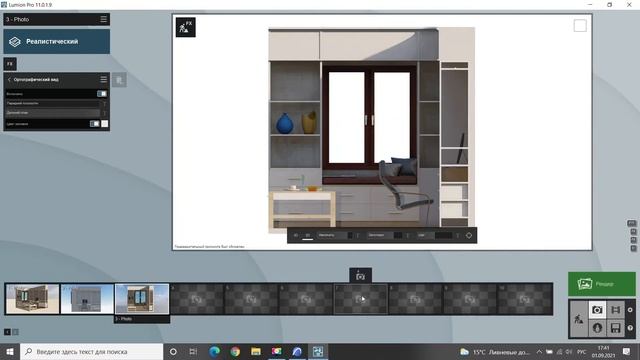The height and width of the screenshot is (360, 640).
Task: Click the second quality star button at right
Action: coord(633,232)
